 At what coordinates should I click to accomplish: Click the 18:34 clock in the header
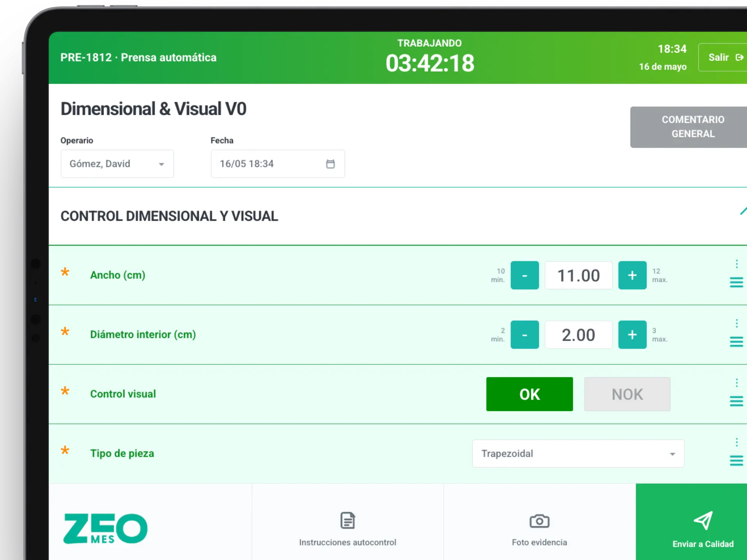coord(672,49)
